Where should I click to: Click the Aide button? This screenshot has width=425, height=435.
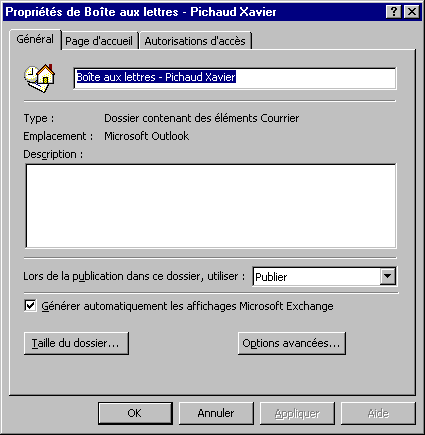pos(378,413)
